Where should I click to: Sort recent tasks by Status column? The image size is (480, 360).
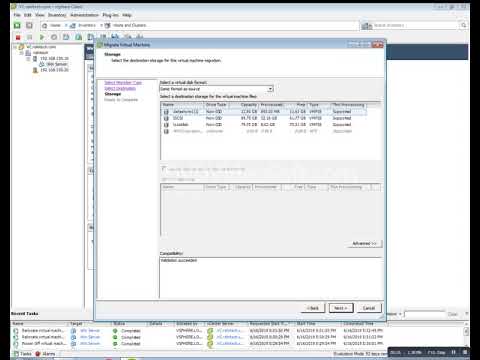(x=129, y=324)
